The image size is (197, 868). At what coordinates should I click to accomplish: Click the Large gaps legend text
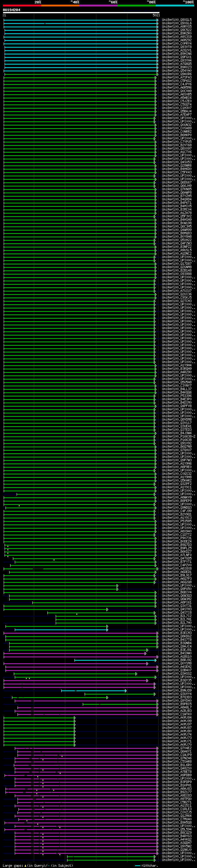coord(38,866)
